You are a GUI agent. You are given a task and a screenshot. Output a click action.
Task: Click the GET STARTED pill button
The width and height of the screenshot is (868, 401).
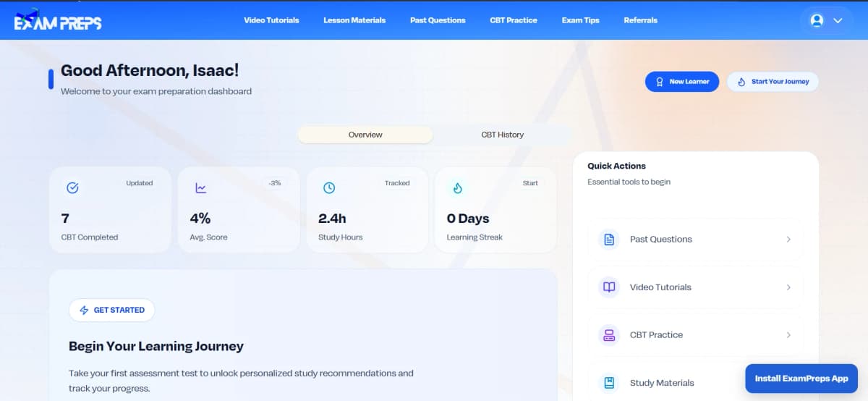(112, 310)
